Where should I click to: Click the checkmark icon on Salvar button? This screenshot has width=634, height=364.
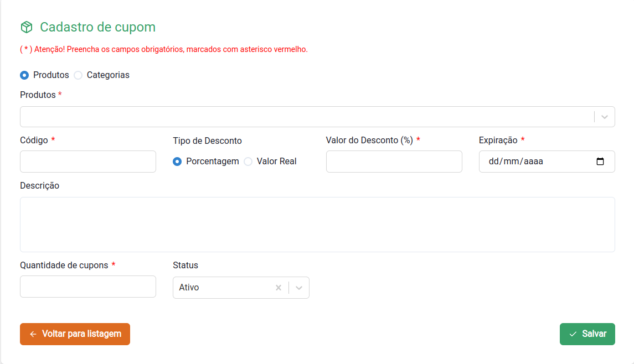[x=573, y=334]
